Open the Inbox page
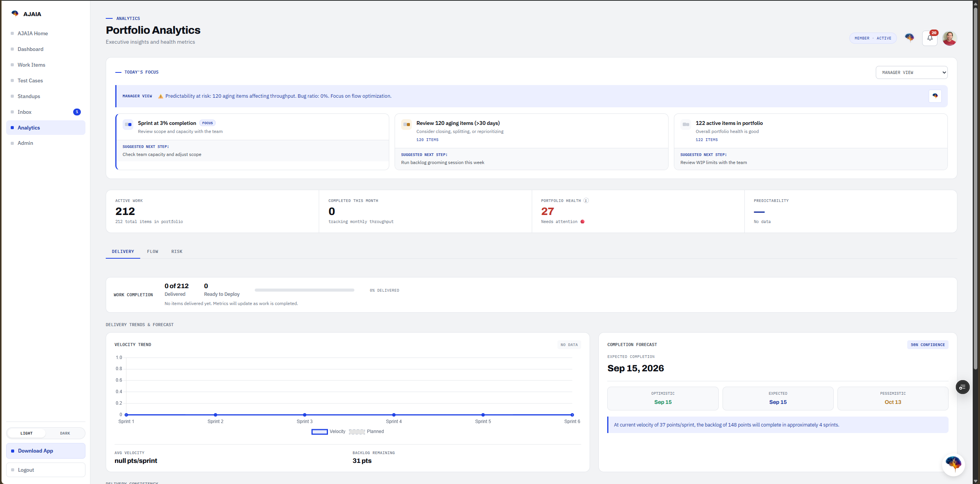The width and height of the screenshot is (980, 484). 46,112
